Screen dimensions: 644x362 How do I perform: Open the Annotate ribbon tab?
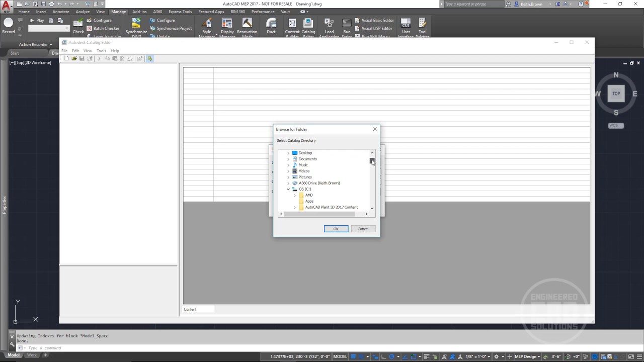pyautogui.click(x=61, y=12)
